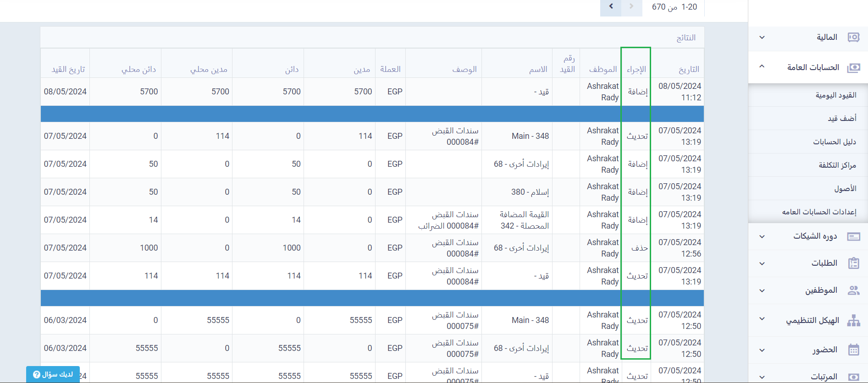
Task: Open إعدادات الحسابات العامة settings link
Action: click(819, 212)
